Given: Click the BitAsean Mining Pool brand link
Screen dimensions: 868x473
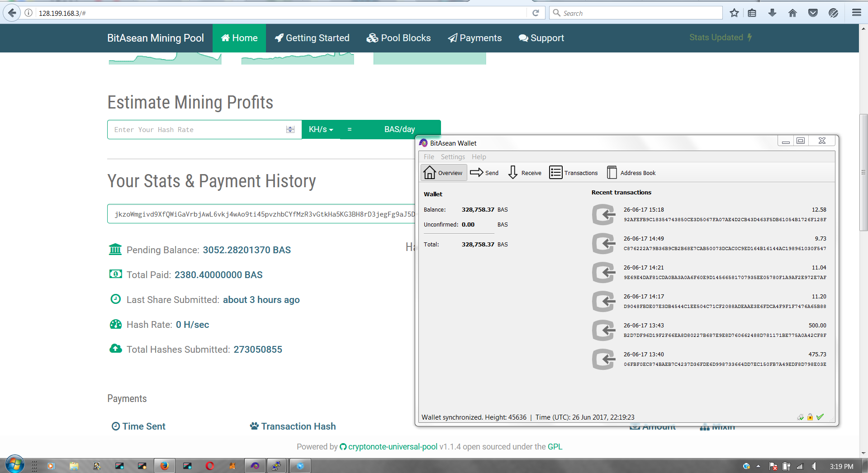Looking at the screenshot, I should point(156,38).
